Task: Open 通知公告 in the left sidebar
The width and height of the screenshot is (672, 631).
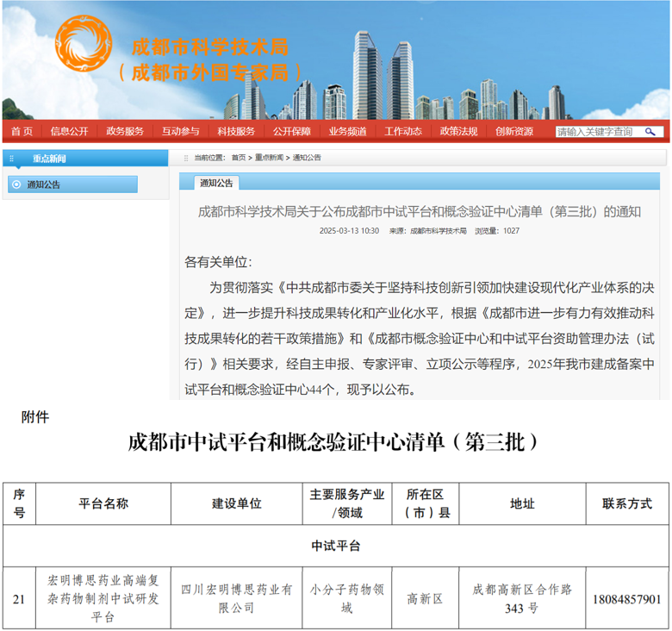Action: tap(44, 184)
